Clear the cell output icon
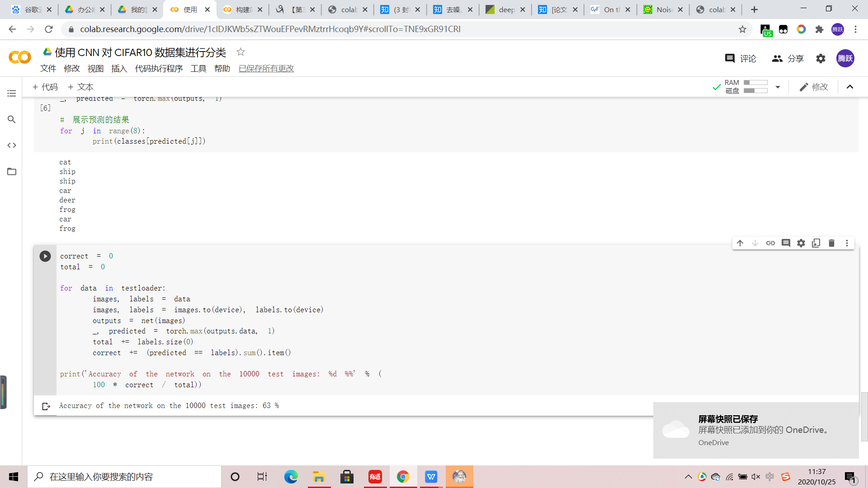This screenshot has height=488, width=868. [46, 406]
